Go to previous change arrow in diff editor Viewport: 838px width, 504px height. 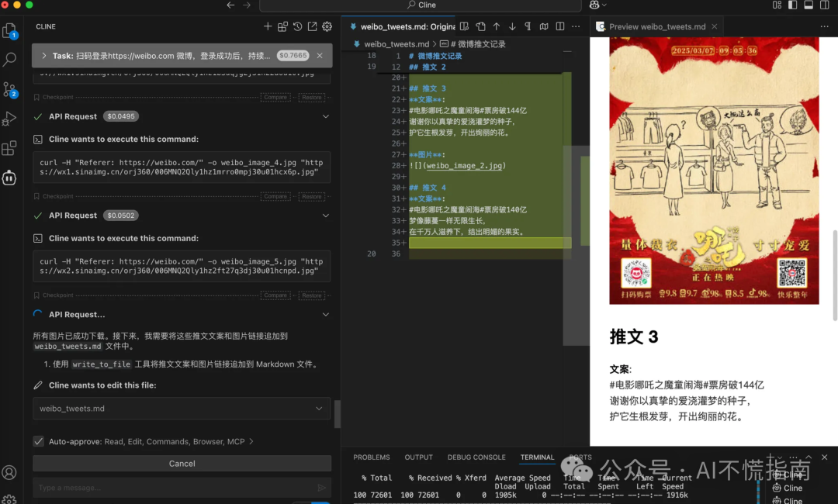click(x=497, y=26)
